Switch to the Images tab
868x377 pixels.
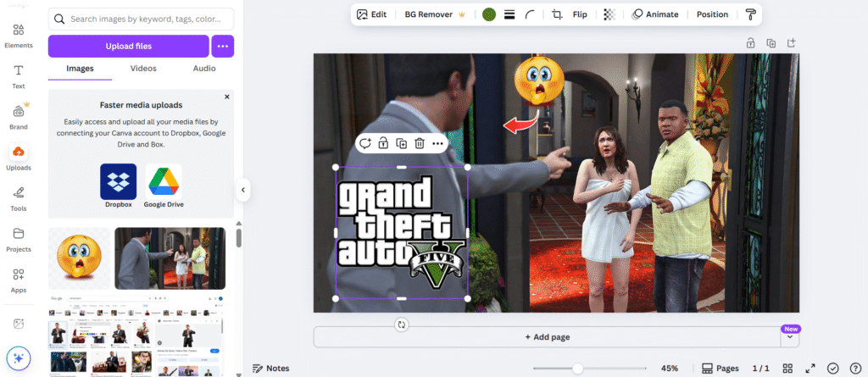point(80,69)
